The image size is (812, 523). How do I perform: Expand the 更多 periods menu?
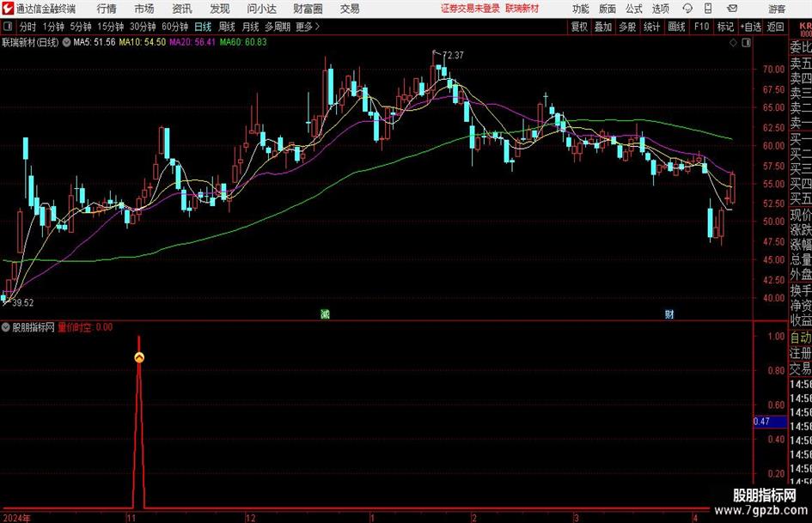point(308,27)
